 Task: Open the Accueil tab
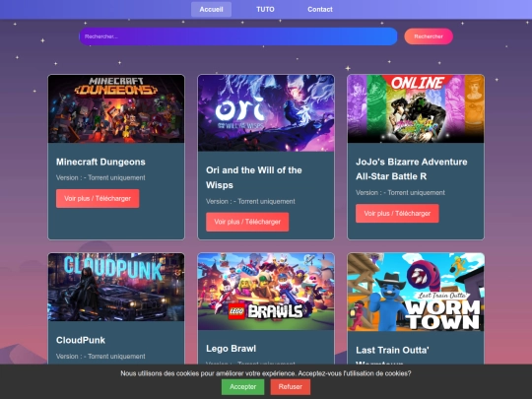click(211, 9)
